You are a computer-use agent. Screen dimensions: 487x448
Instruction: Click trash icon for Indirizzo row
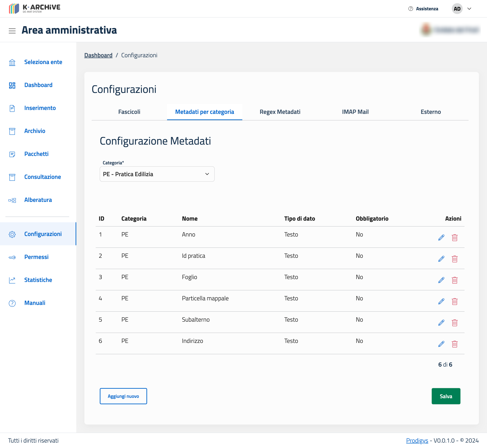tap(455, 344)
